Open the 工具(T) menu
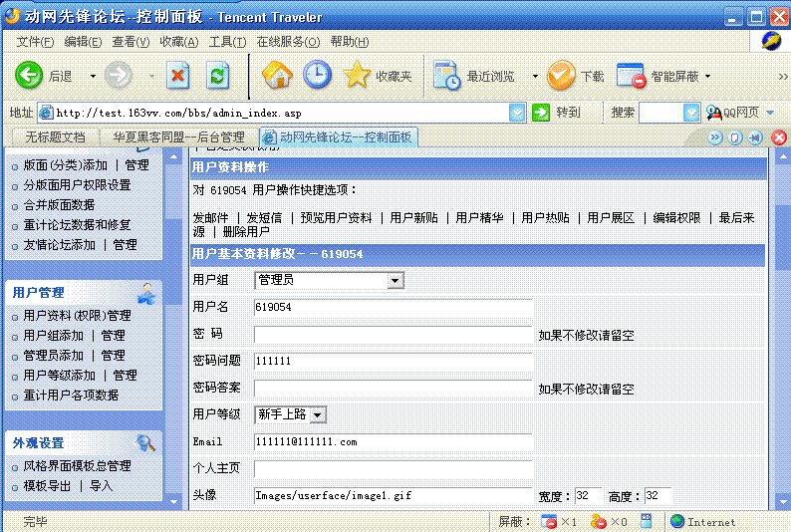Viewport: 791px width, 532px height. pos(227,42)
